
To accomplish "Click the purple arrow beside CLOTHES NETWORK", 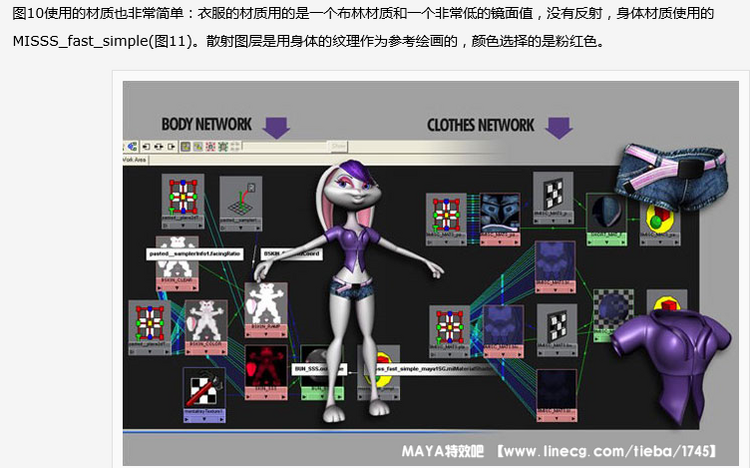I will pyautogui.click(x=558, y=126).
